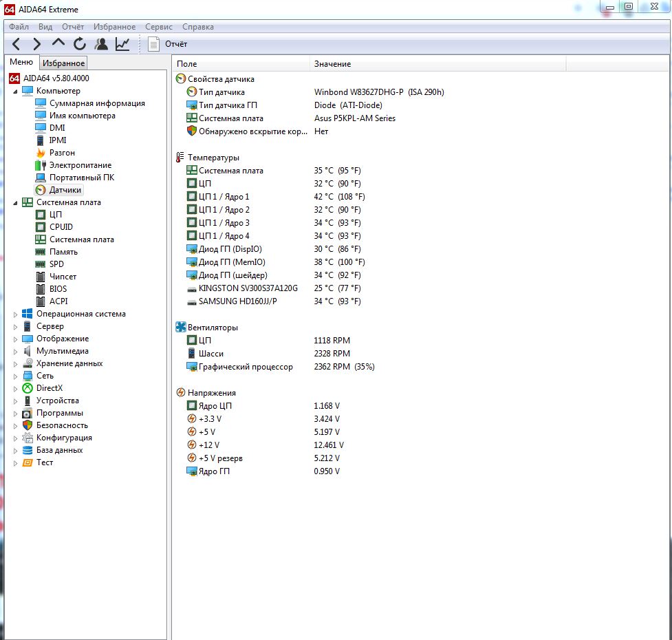
Task: Open the Избранное menu in the menu bar
Action: pos(114,27)
